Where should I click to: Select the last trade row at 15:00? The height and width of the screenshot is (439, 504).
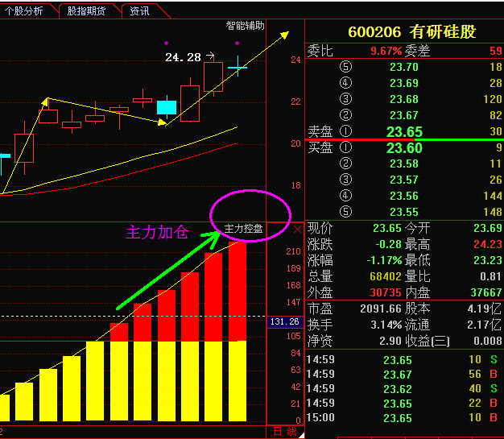click(x=403, y=417)
